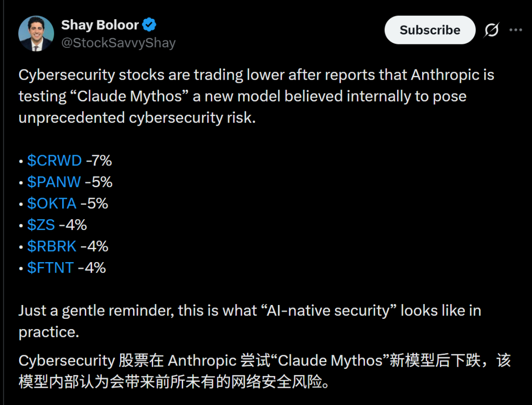Viewport: 532px width, 405px height.
Task: Click the -7% figure beside $CRWD
Action: [99, 161]
